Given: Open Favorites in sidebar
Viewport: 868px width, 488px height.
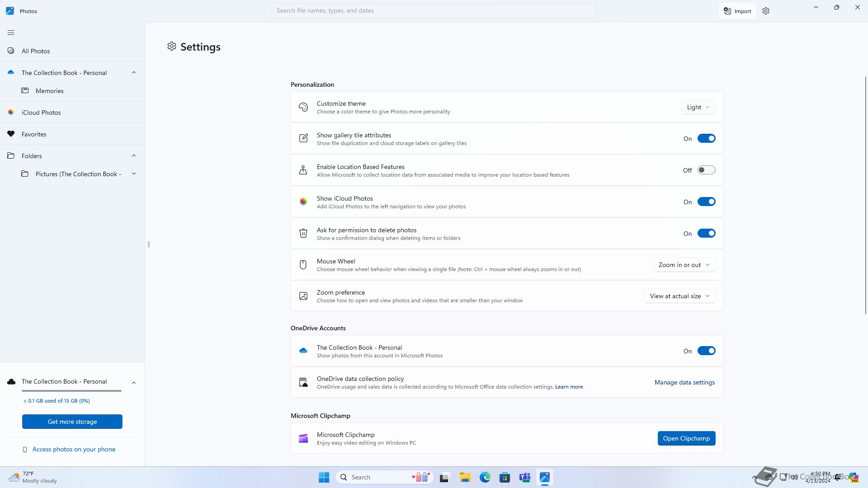Looking at the screenshot, I should 72,134.
